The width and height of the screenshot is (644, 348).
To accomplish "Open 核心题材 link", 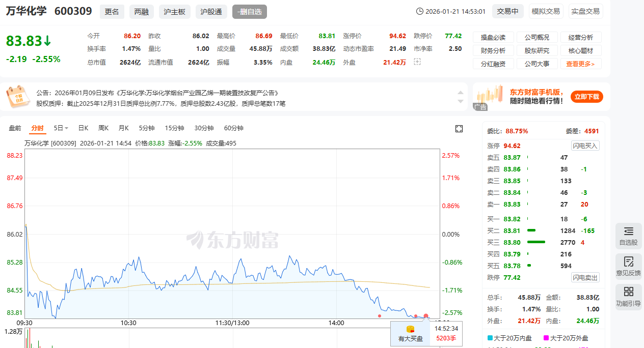I will coord(581,50).
